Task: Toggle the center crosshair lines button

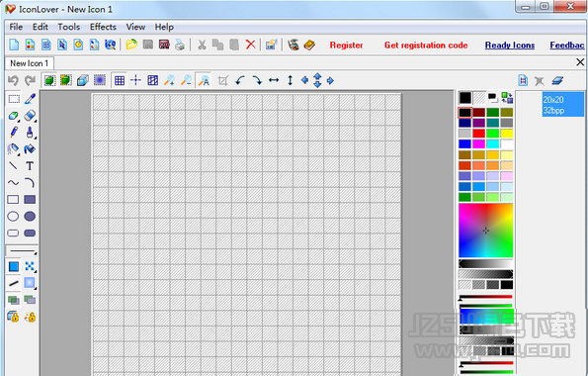Action: [135, 80]
